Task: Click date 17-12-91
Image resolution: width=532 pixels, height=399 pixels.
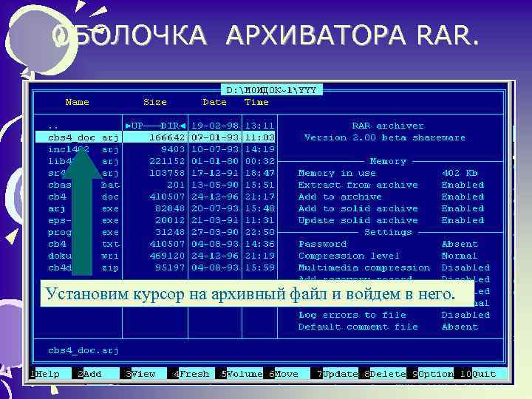Action: (215, 173)
